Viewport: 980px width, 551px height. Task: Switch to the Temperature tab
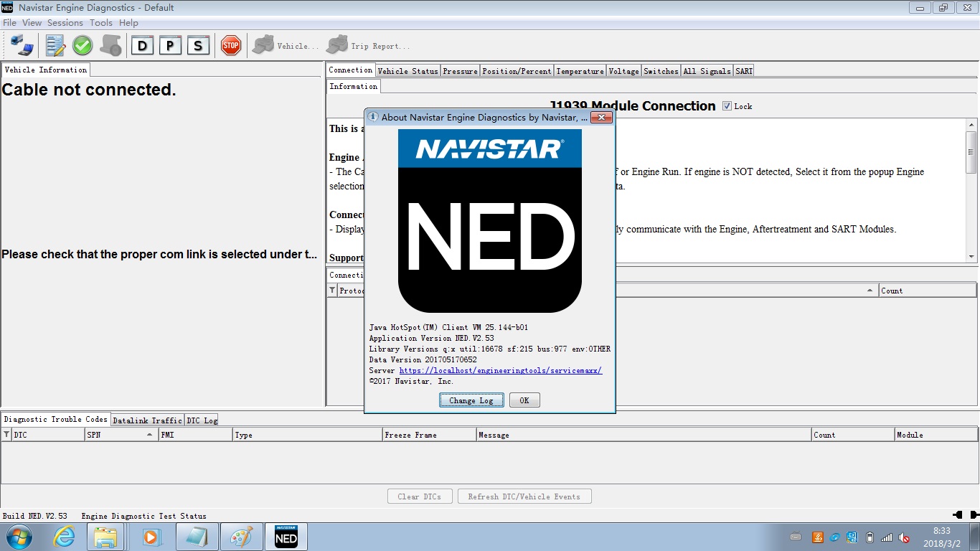click(580, 71)
